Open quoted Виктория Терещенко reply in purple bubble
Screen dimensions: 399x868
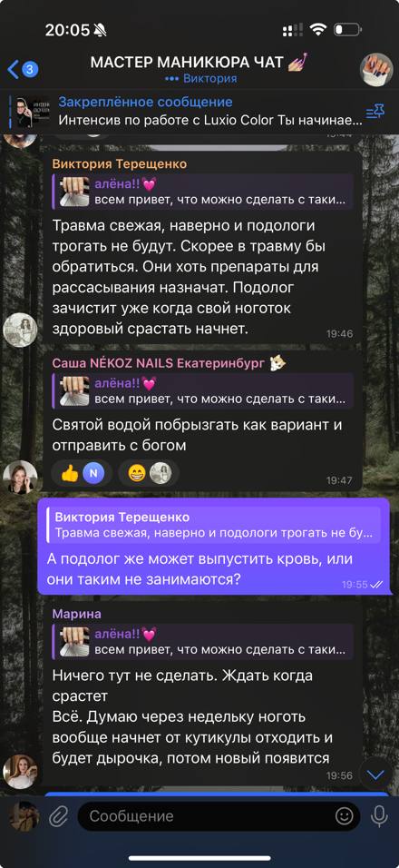click(214, 525)
